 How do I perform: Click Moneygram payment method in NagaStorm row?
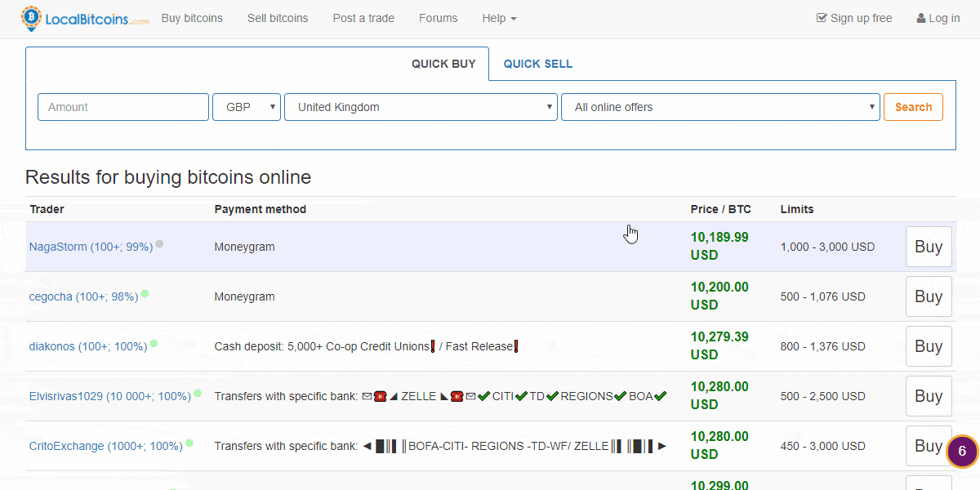[x=244, y=247]
